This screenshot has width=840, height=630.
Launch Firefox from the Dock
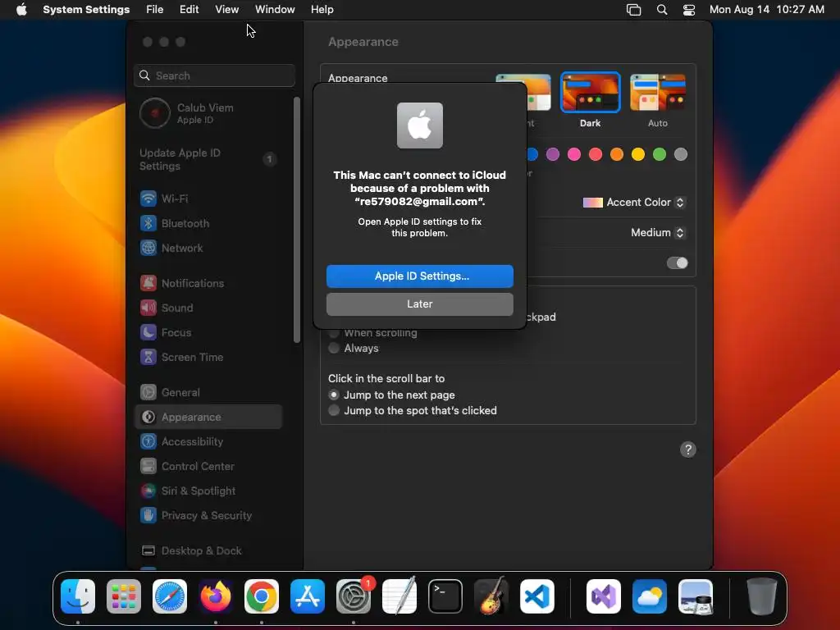click(216, 596)
